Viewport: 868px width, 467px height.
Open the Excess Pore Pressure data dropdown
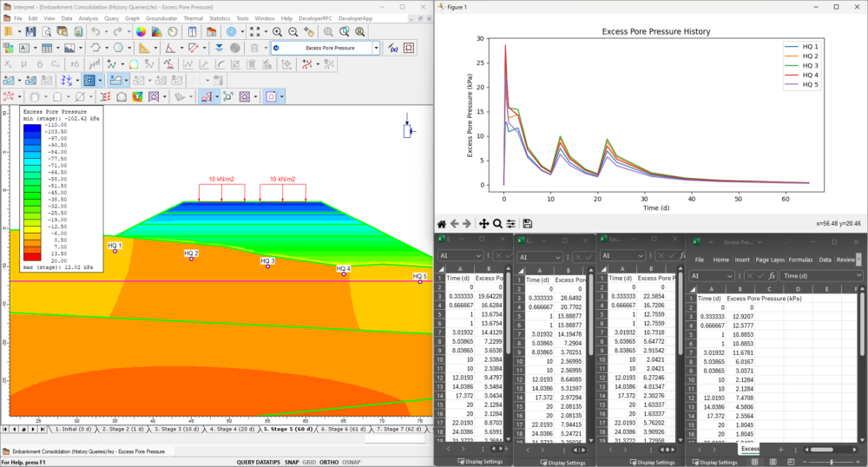click(x=376, y=48)
